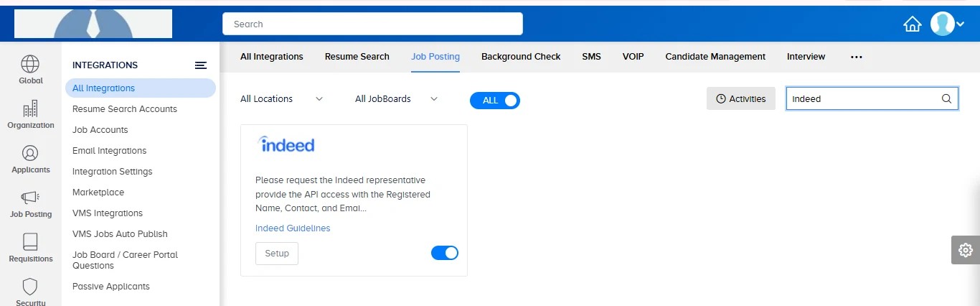Open the SMS tab
Viewport: 980px width, 306px height.
tap(592, 57)
